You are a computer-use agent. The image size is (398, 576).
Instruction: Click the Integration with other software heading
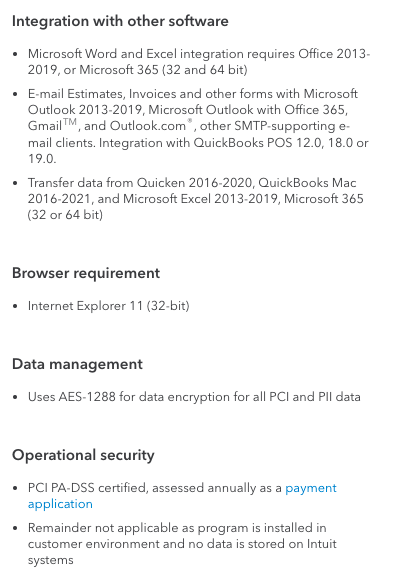(x=120, y=21)
